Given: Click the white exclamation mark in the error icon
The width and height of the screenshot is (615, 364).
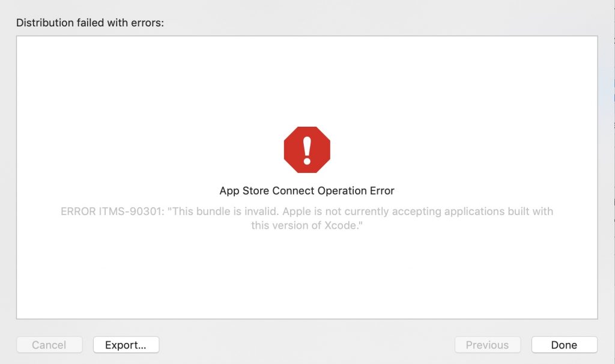Looking at the screenshot, I should [307, 150].
